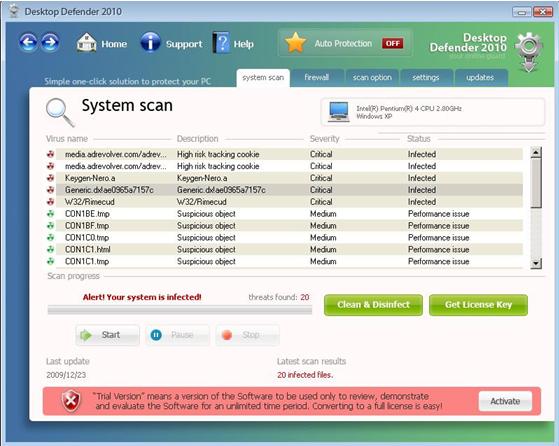Viewport: 559px width, 446px height.
Task: Pause the scan with the Pause button
Action: pos(177,335)
